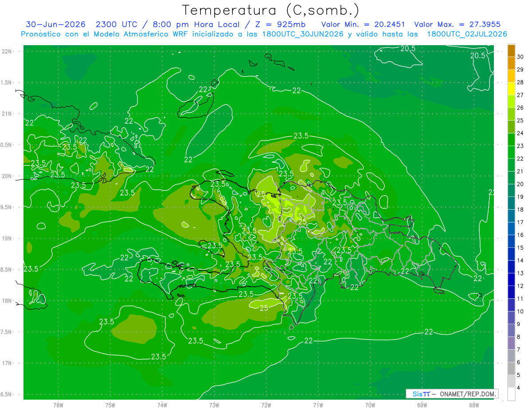Screen dimensions: 532x411
Task: Click the '74W' longitude label
Action: pos(162,405)
